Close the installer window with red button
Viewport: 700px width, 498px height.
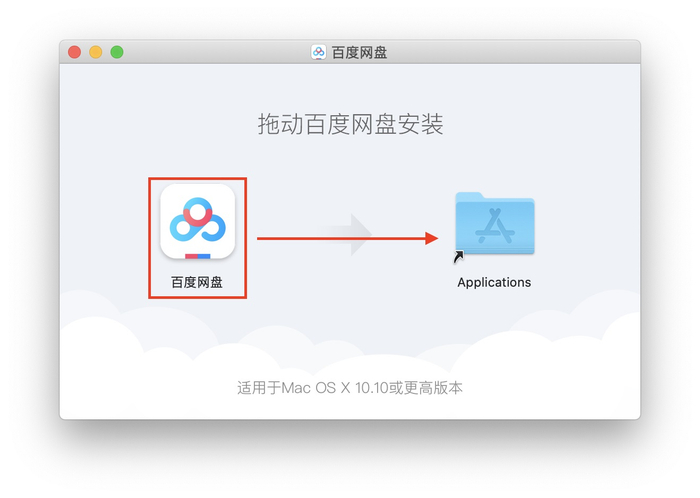pyautogui.click(x=75, y=52)
